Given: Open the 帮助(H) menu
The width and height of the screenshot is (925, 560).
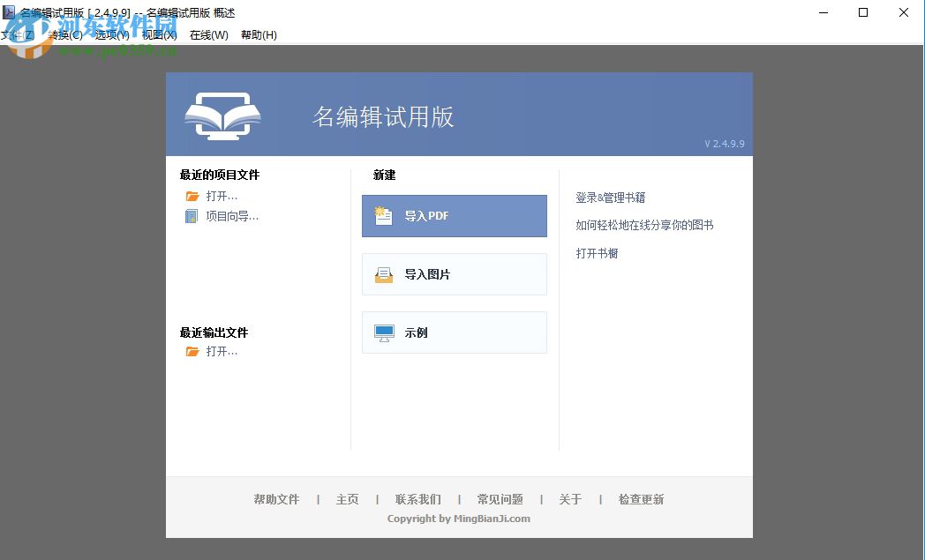Looking at the screenshot, I should click(x=259, y=34).
